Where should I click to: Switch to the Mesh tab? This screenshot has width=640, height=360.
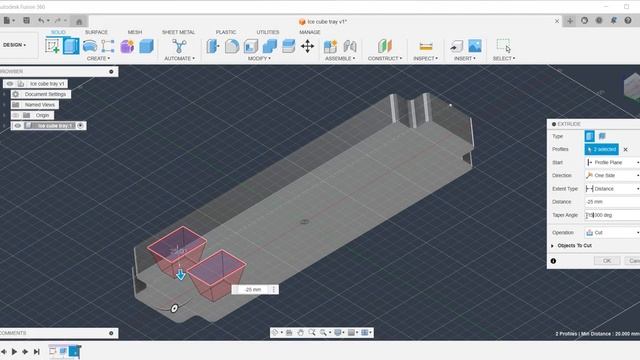tap(135, 32)
